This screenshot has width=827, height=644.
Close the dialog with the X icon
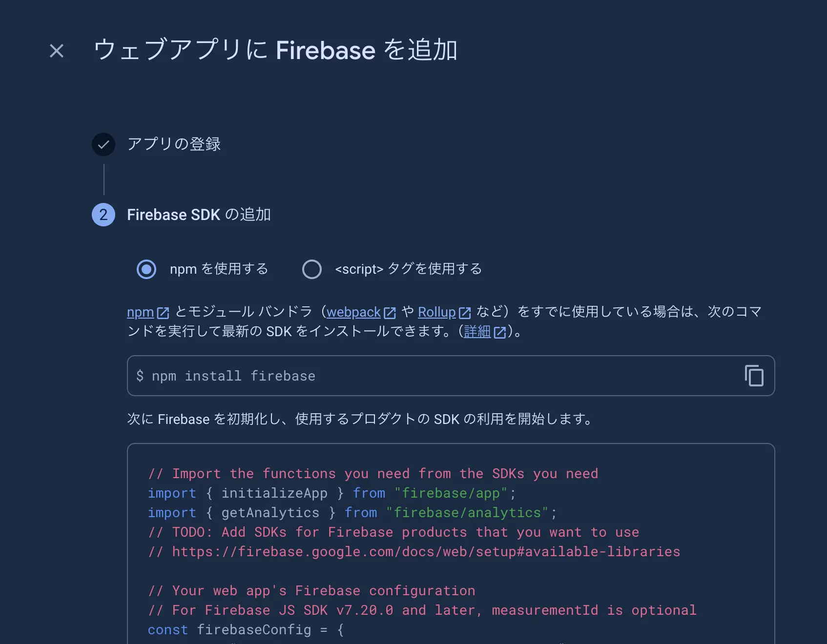coord(56,51)
